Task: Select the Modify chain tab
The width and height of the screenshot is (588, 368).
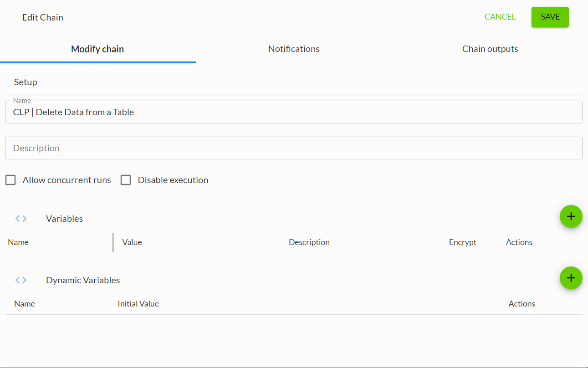Action: click(97, 49)
